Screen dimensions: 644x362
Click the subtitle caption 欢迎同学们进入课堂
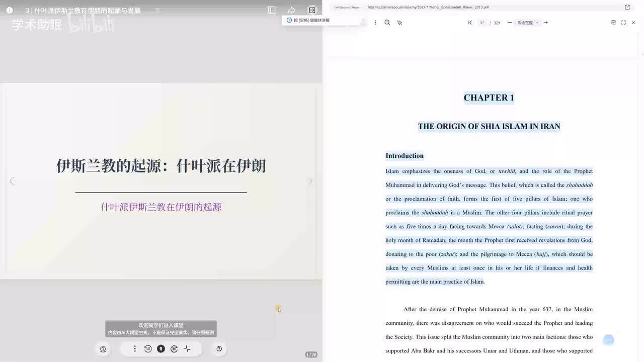tap(161, 325)
